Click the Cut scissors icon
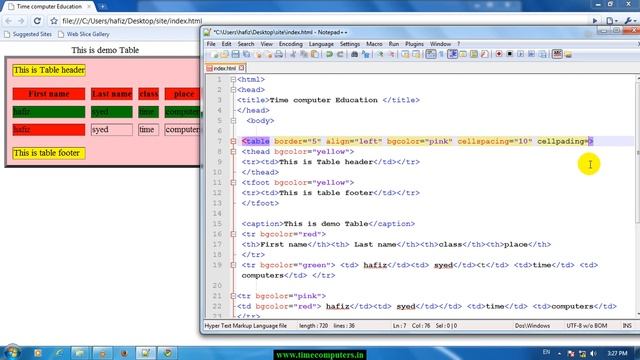 293,54
